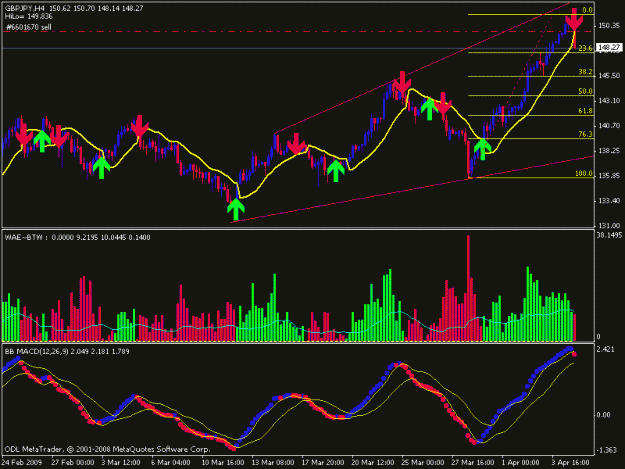Select the red sell arrow at the 25 Mar peak
625x469 pixels.
[x=402, y=82]
